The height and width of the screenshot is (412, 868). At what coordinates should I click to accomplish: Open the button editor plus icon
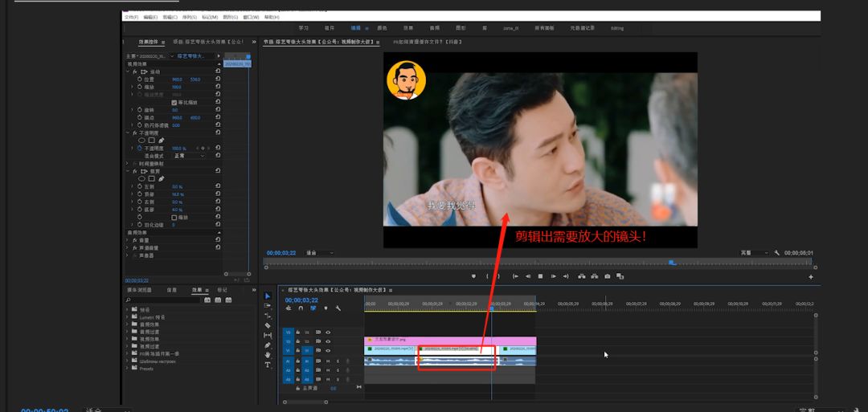pos(811,276)
